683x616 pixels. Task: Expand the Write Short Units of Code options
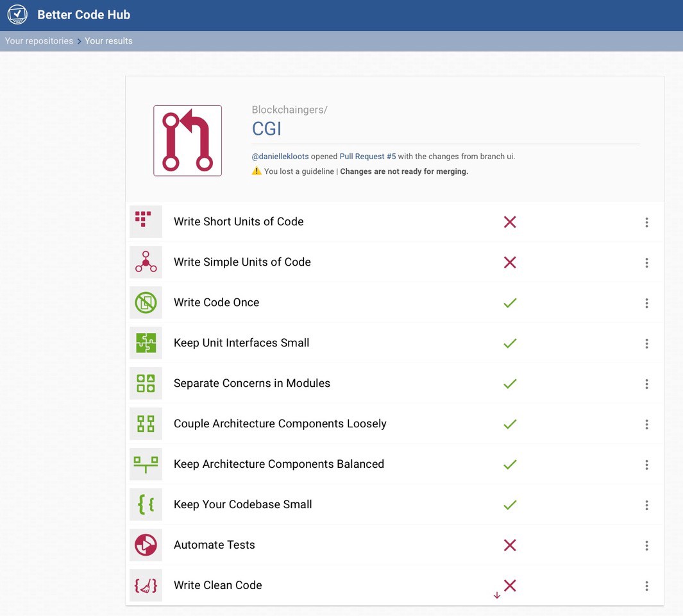(646, 222)
